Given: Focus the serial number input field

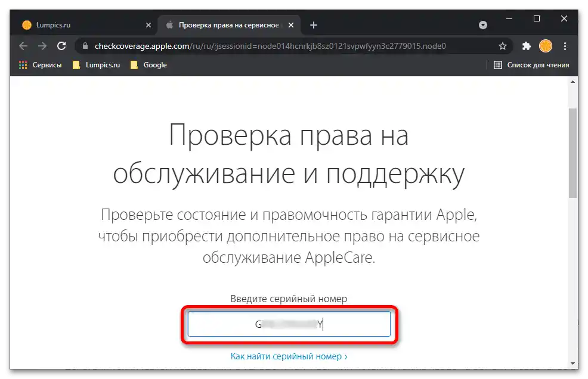Looking at the screenshot, I should [289, 324].
